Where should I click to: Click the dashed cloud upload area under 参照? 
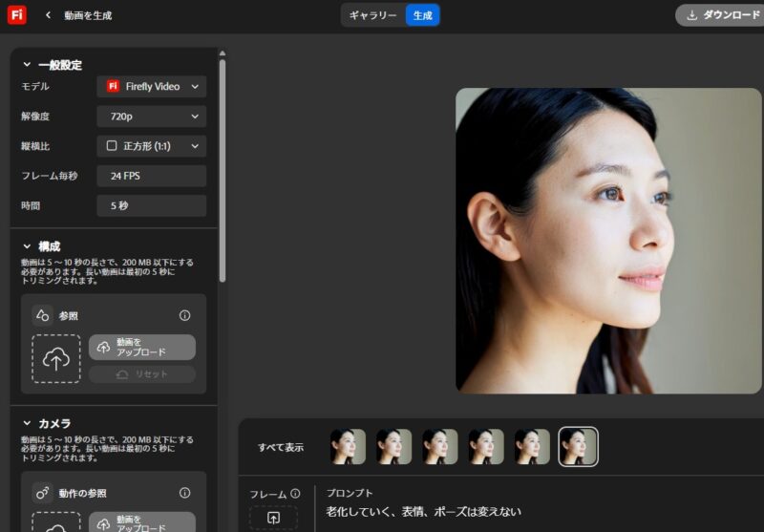click(x=56, y=358)
